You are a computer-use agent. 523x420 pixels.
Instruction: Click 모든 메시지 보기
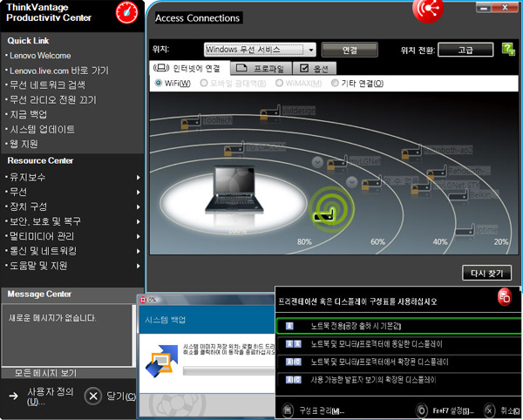[45, 373]
